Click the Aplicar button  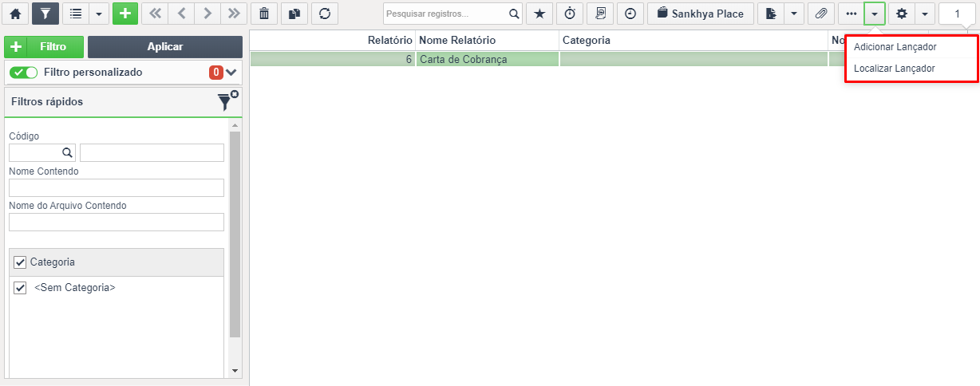click(x=165, y=47)
